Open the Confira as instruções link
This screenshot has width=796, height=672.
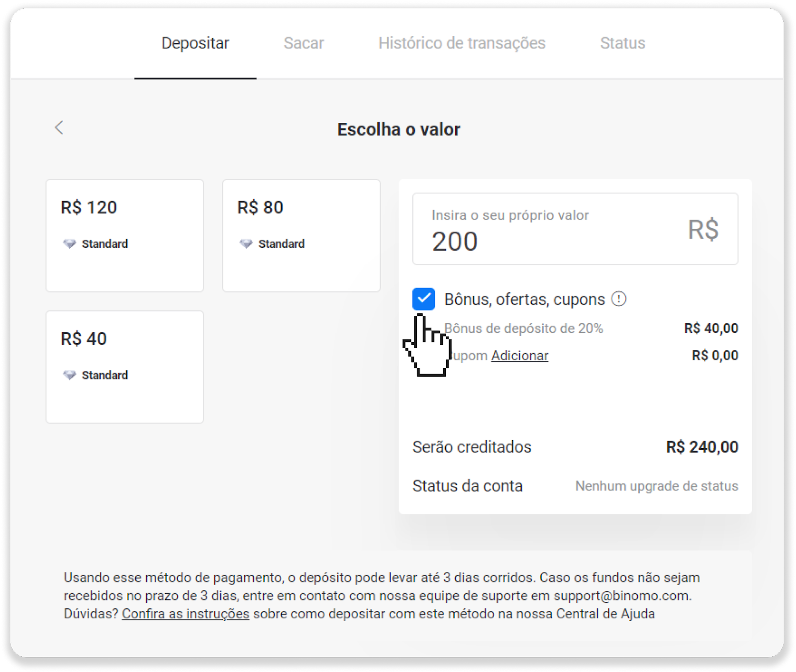[x=186, y=614]
